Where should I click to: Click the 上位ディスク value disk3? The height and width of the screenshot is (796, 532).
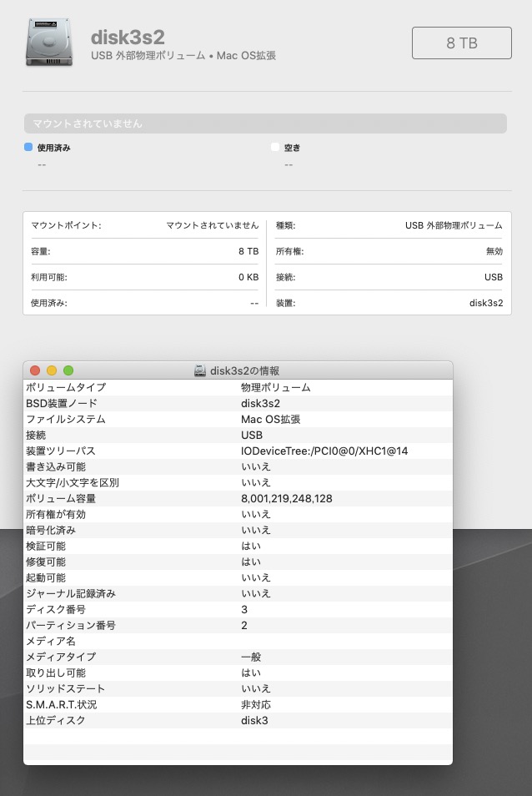click(x=254, y=720)
